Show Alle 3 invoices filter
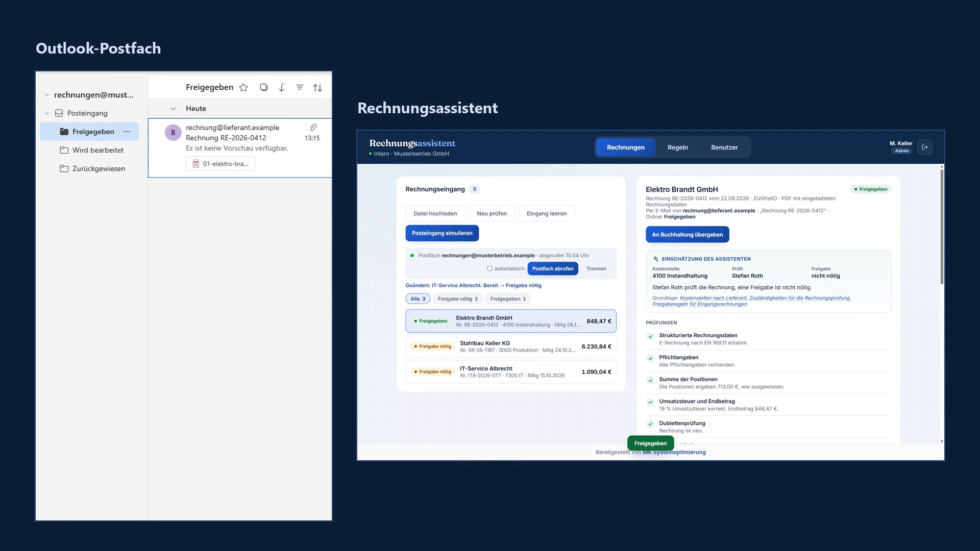Screen dimensions: 980x551 (x=418, y=299)
